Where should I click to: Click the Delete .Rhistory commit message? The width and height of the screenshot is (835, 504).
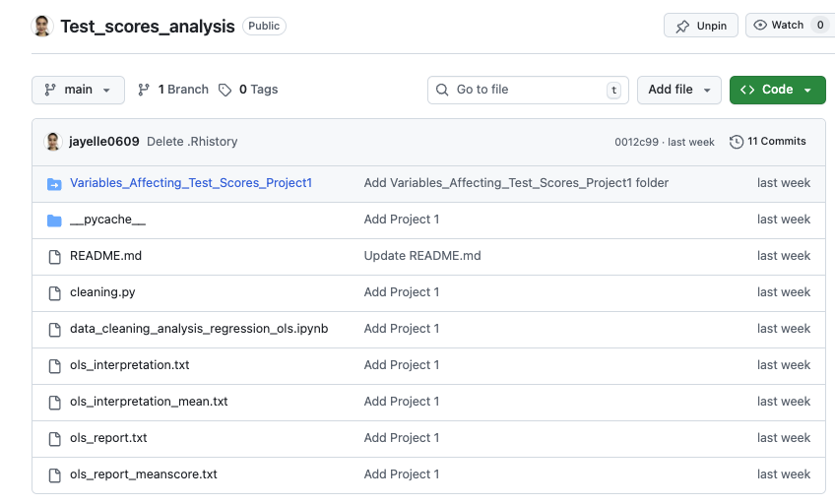(x=192, y=142)
